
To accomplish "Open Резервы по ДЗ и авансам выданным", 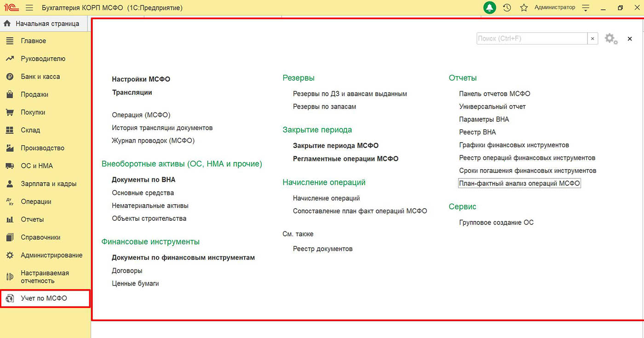I will (350, 94).
